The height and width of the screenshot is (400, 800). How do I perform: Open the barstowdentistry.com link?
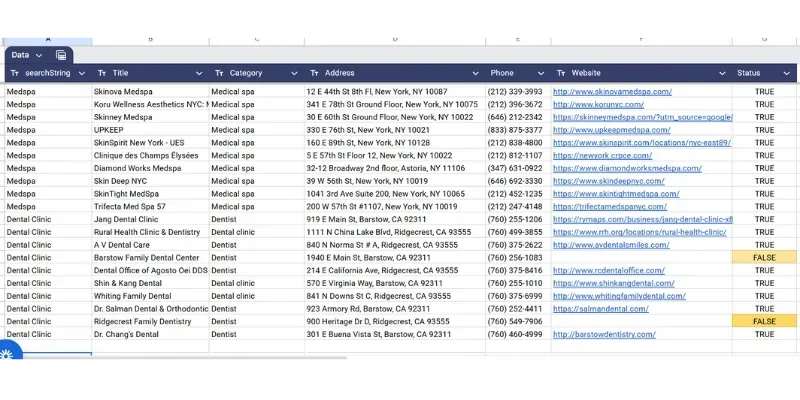[x=604, y=335]
